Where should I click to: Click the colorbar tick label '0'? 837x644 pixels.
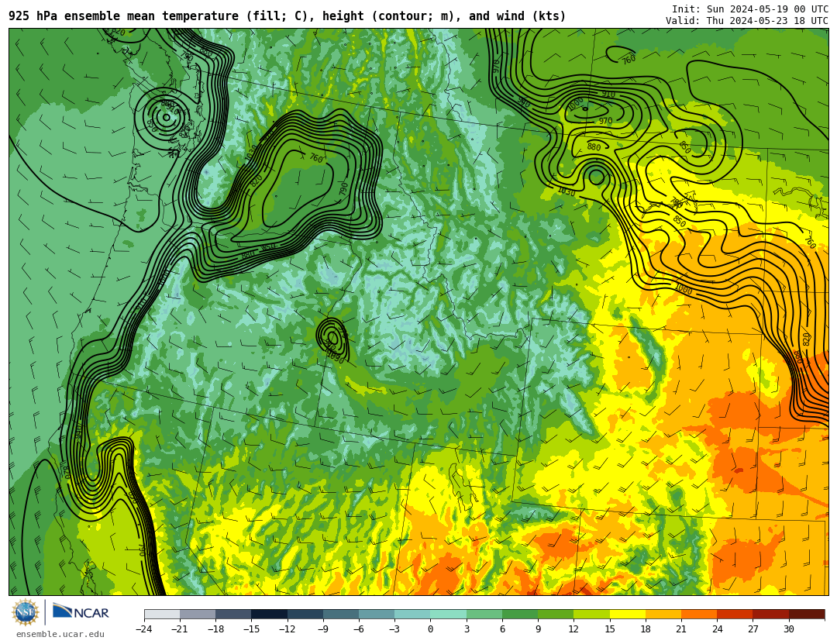point(430,629)
